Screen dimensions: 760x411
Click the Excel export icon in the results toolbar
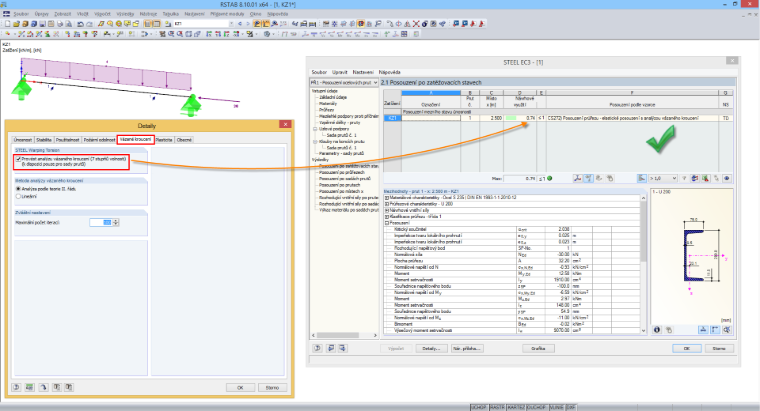pos(705,178)
